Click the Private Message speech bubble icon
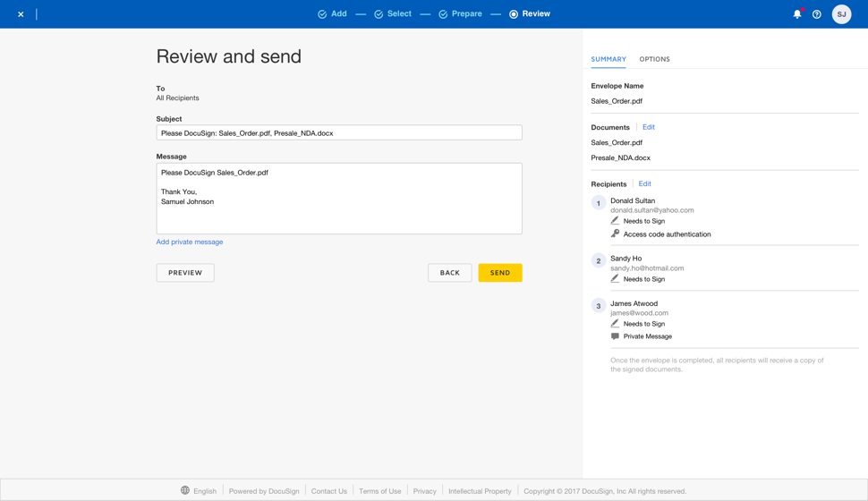The width and height of the screenshot is (868, 501). tap(615, 336)
